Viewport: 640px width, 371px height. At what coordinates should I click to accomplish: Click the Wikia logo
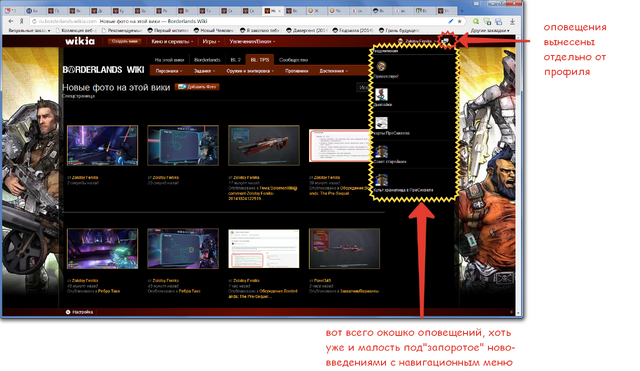(80, 41)
